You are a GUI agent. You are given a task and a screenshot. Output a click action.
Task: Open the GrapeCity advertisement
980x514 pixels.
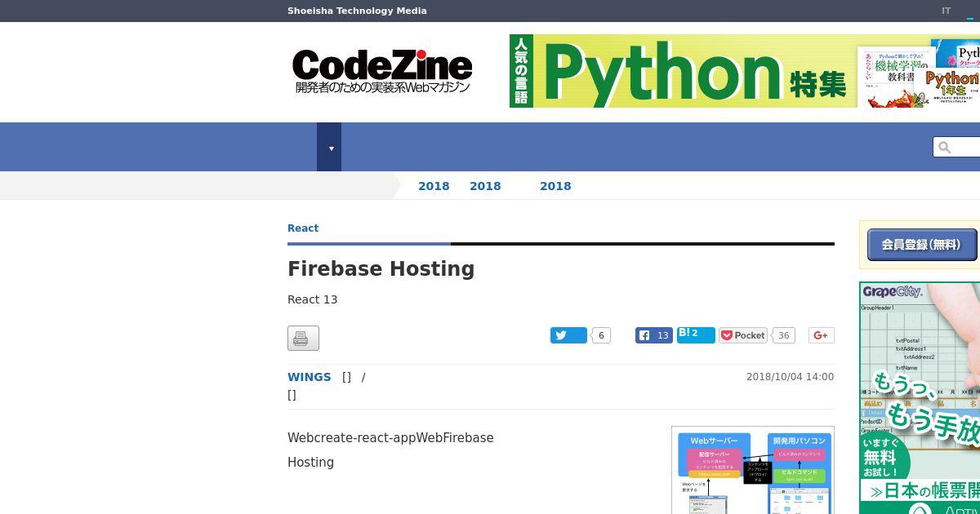click(x=920, y=398)
